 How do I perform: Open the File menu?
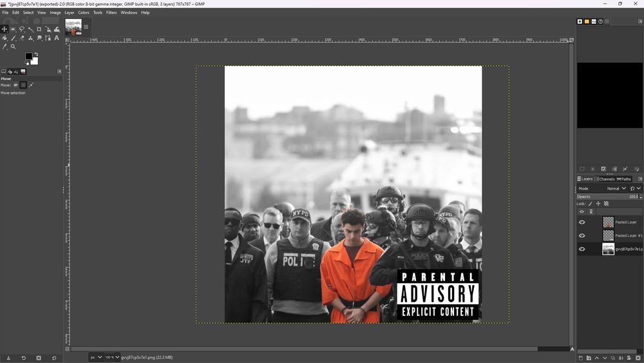coord(5,12)
